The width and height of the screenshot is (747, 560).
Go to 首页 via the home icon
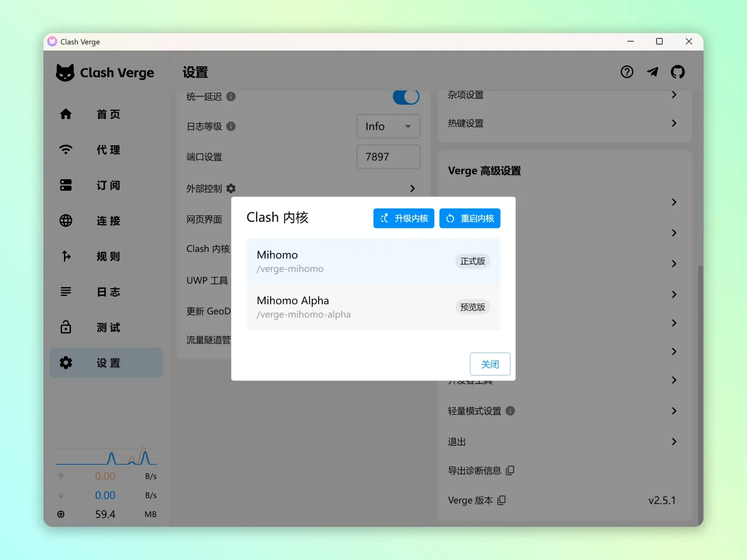pyautogui.click(x=66, y=114)
